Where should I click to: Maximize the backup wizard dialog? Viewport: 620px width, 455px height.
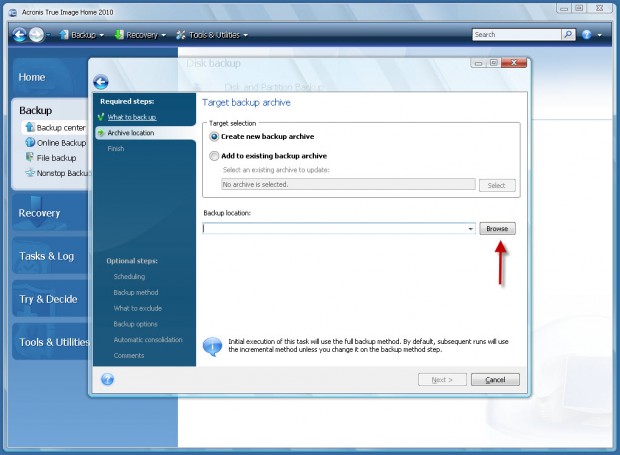coord(493,63)
